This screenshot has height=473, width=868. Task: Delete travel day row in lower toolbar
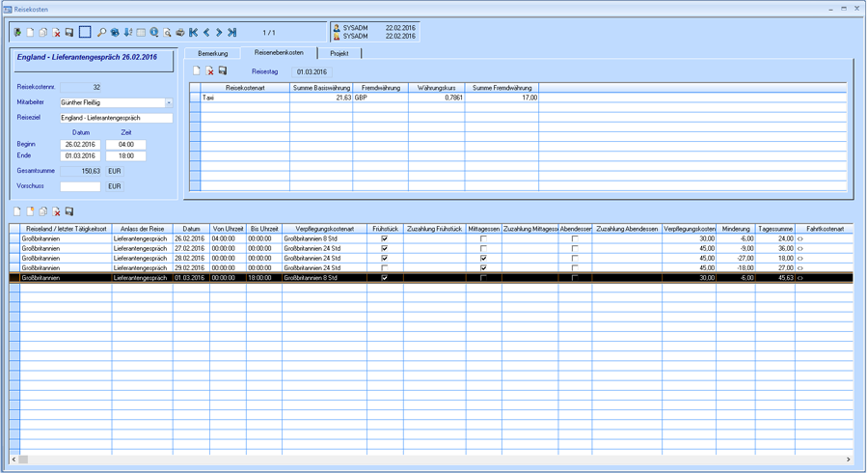(57, 211)
